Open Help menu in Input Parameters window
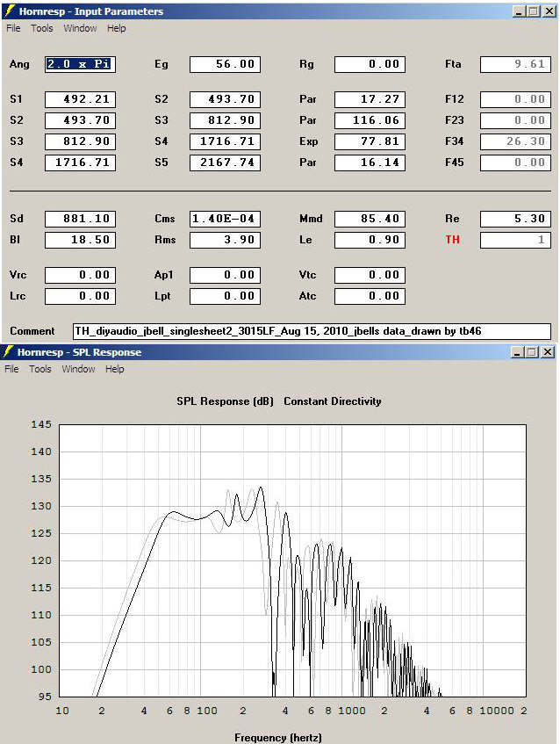This screenshot has width=560, height=744. click(116, 28)
